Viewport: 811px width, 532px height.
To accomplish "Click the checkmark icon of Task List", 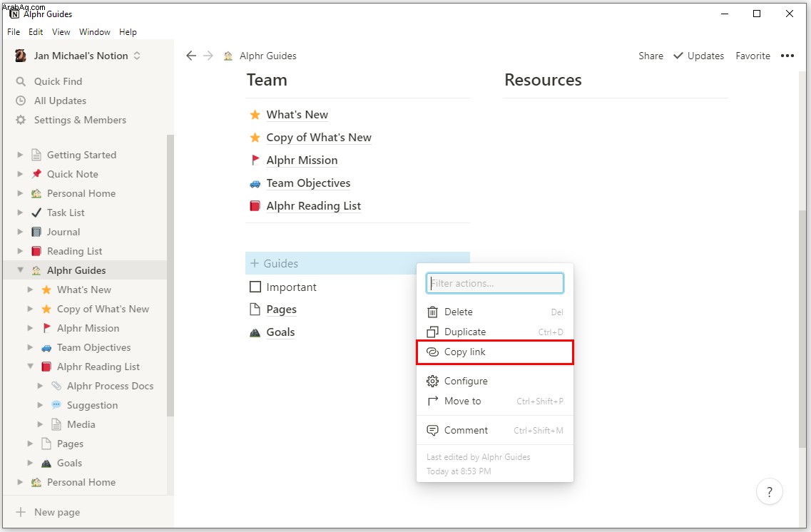I will click(x=36, y=213).
